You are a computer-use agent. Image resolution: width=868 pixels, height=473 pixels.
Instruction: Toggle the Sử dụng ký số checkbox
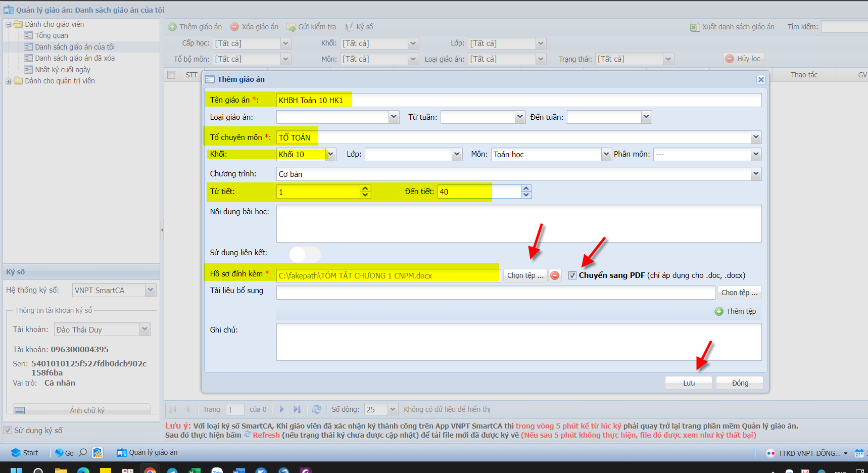(8, 430)
